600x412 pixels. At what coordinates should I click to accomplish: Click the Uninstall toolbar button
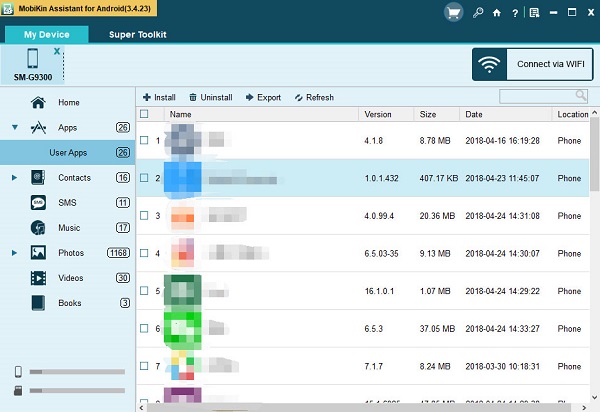(210, 98)
